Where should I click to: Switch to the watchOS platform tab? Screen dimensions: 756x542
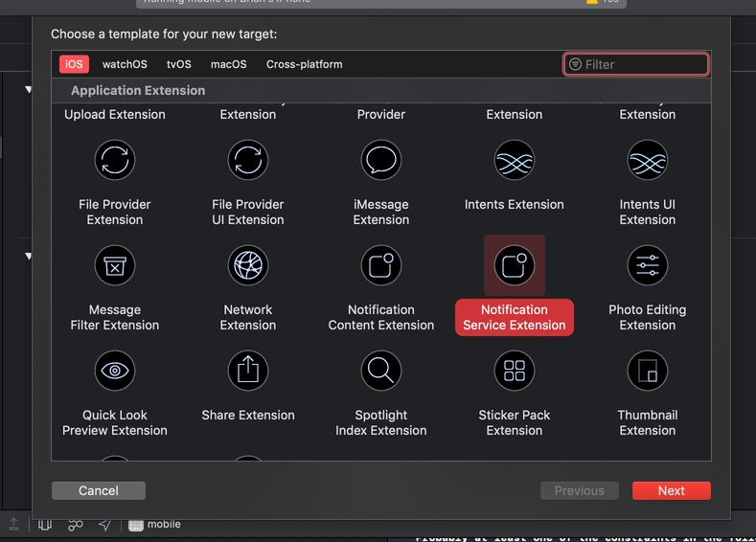click(x=125, y=64)
